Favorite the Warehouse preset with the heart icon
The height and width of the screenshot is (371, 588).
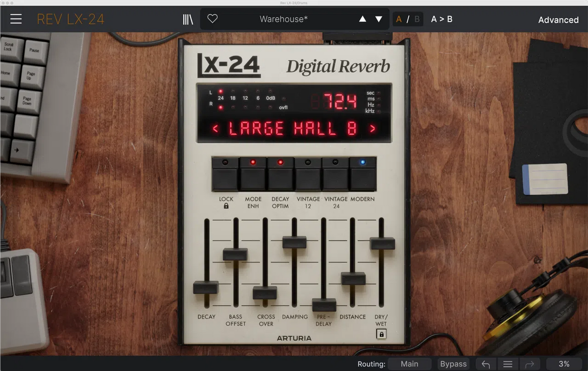(x=212, y=18)
